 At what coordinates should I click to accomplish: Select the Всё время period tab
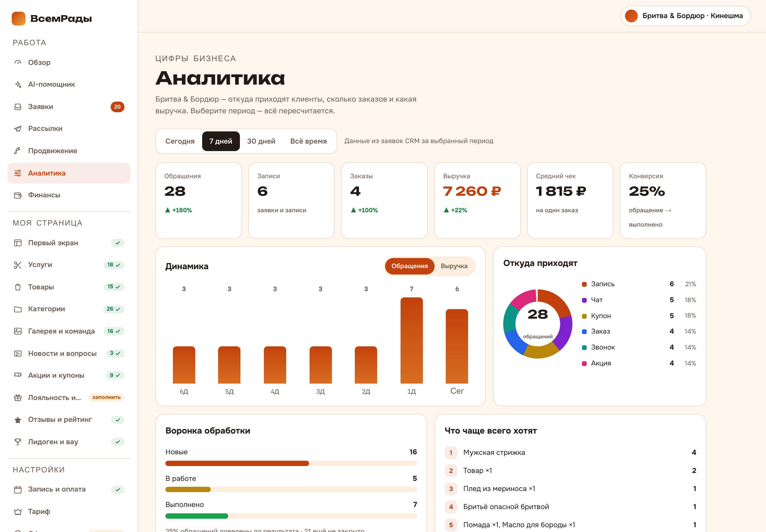(308, 141)
